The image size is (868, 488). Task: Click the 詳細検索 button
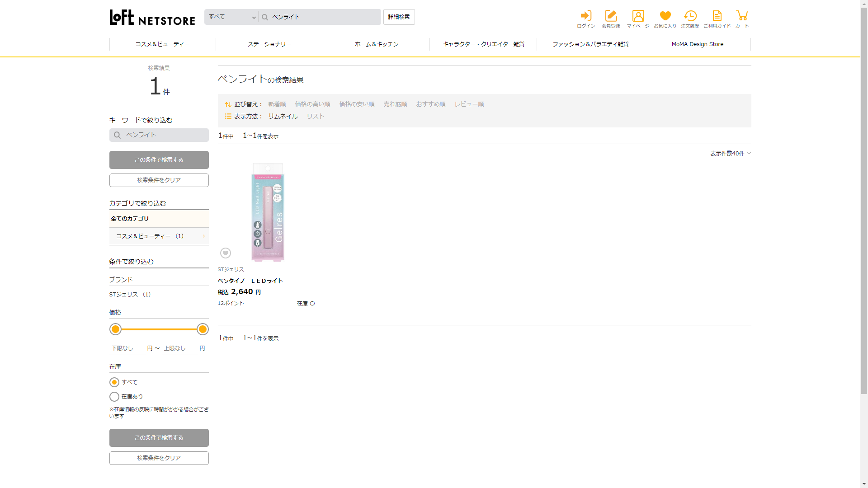(x=399, y=17)
